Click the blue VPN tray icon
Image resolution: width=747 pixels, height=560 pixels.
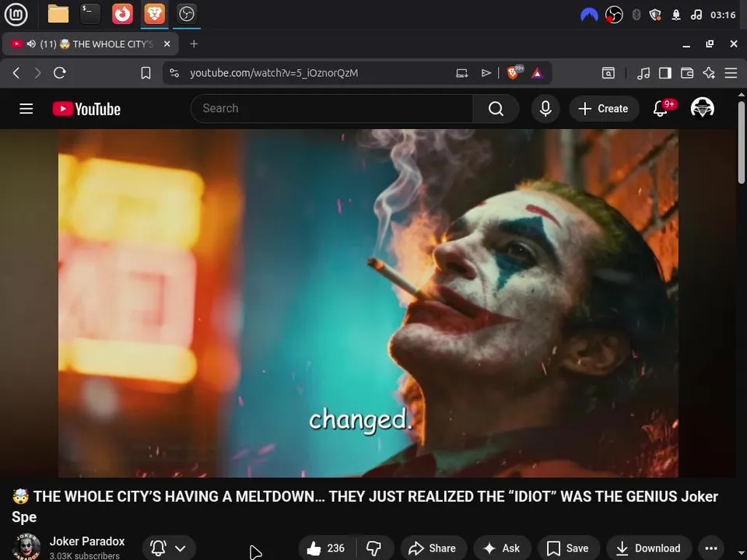pyautogui.click(x=589, y=15)
